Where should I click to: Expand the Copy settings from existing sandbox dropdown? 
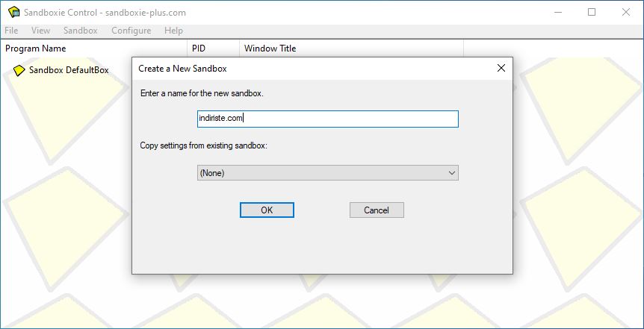[x=328, y=173]
